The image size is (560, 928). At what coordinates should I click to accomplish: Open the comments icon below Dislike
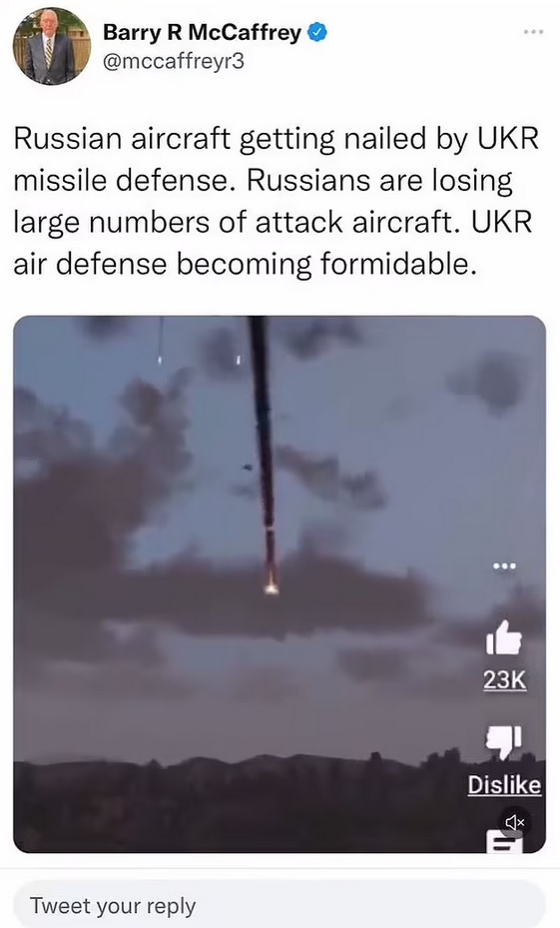point(504,842)
